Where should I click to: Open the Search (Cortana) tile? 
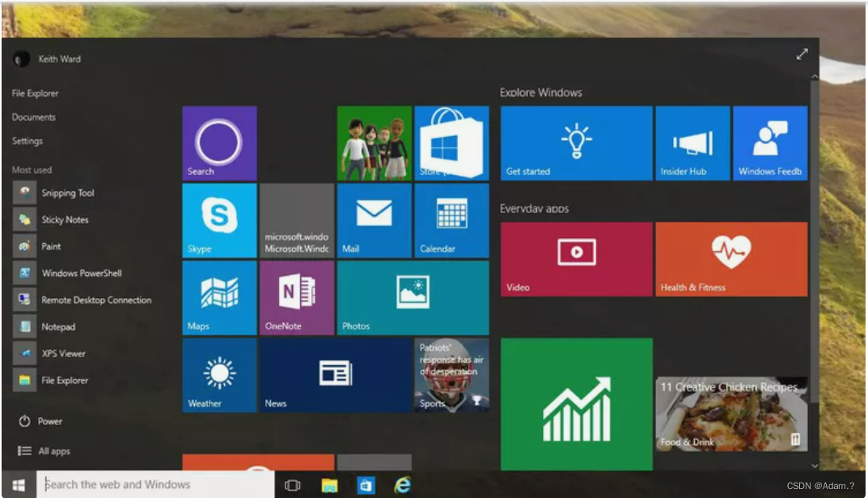pos(219,143)
